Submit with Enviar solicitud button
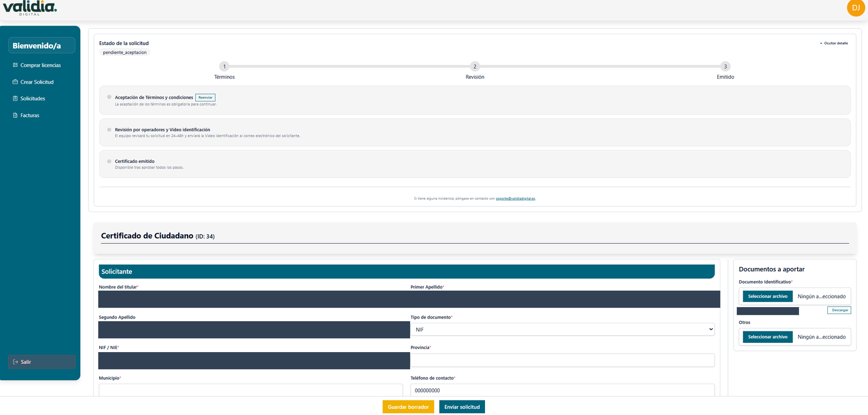Screen dimensions: 868x415 pos(462,407)
